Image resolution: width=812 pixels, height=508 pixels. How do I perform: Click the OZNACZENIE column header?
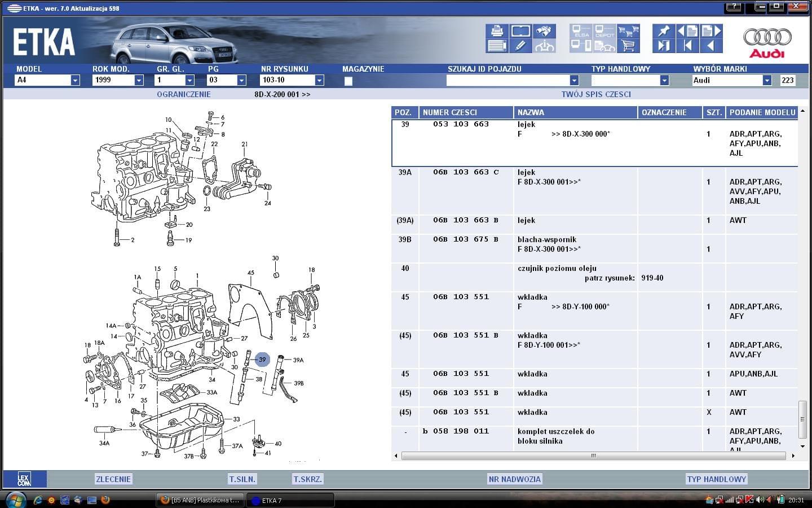[x=670, y=112]
